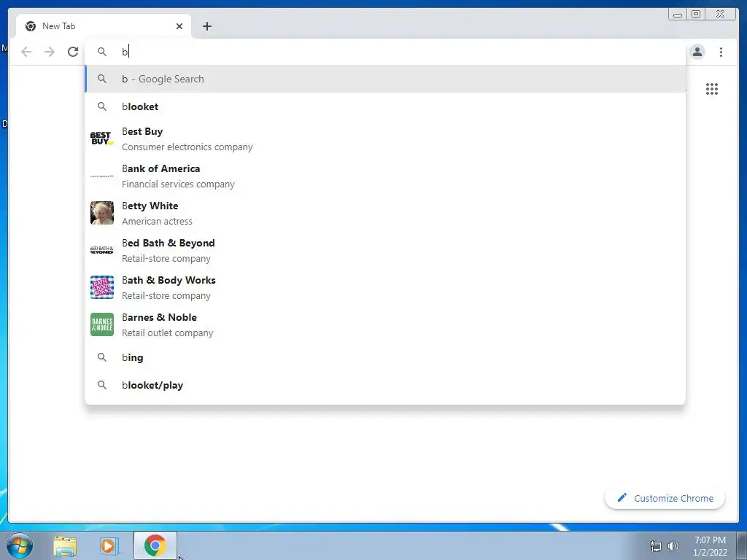The image size is (747, 560).
Task: Select the Barnes & Noble suggestion
Action: [x=385, y=324]
